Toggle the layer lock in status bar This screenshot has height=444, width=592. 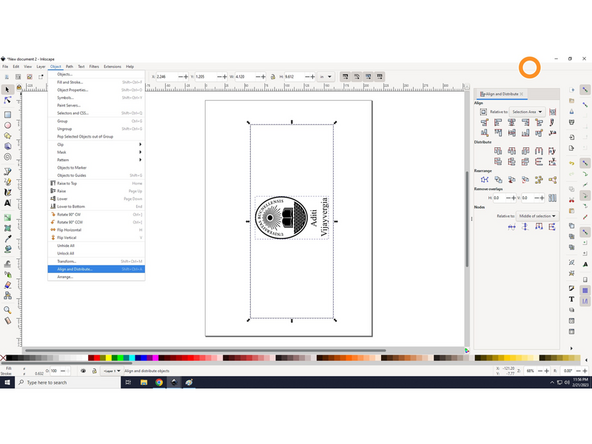pyautogui.click(x=94, y=371)
